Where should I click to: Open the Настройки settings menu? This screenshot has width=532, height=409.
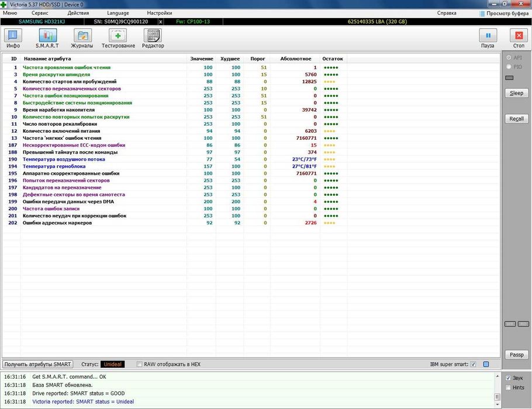point(160,13)
